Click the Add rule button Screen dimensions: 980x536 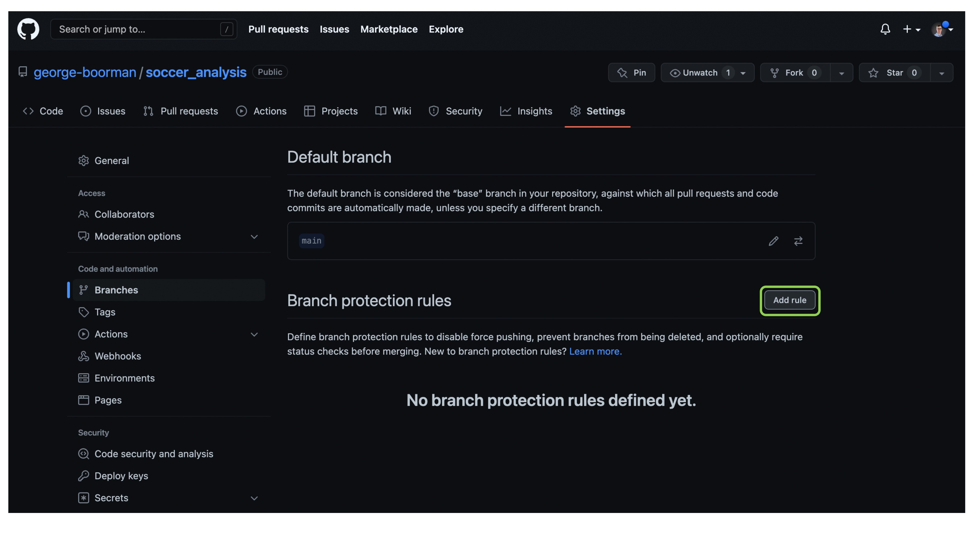point(790,300)
